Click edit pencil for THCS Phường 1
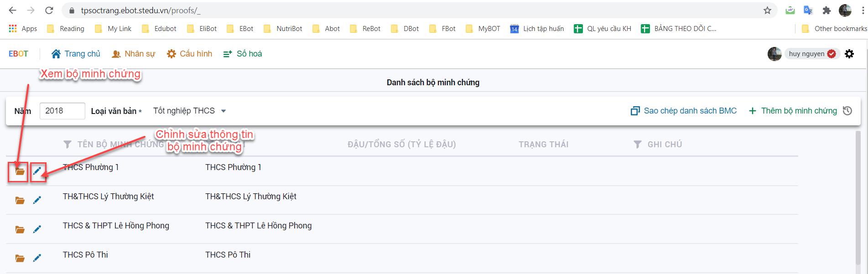Viewport: 868px width, 274px height. pos(37,171)
